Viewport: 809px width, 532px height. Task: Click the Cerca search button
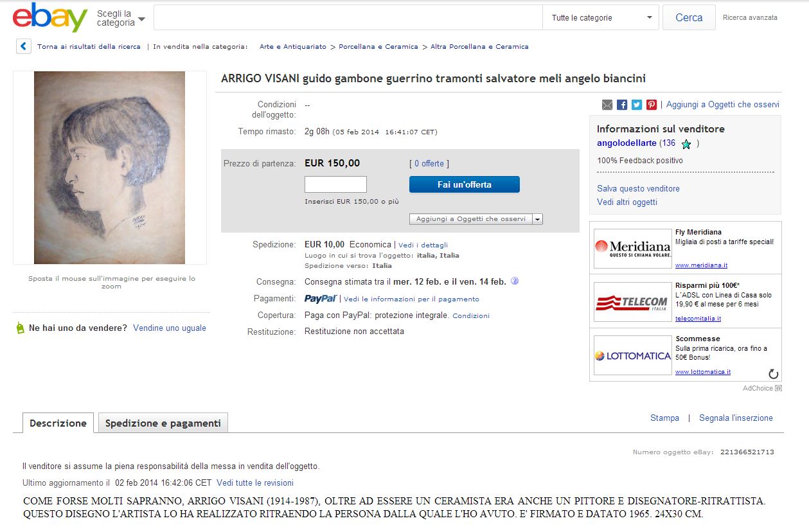point(689,18)
